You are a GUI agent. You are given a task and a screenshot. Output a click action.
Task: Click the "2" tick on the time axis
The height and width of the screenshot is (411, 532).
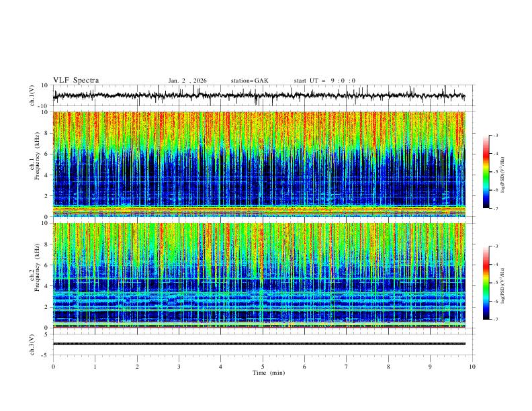pyautogui.click(x=137, y=367)
